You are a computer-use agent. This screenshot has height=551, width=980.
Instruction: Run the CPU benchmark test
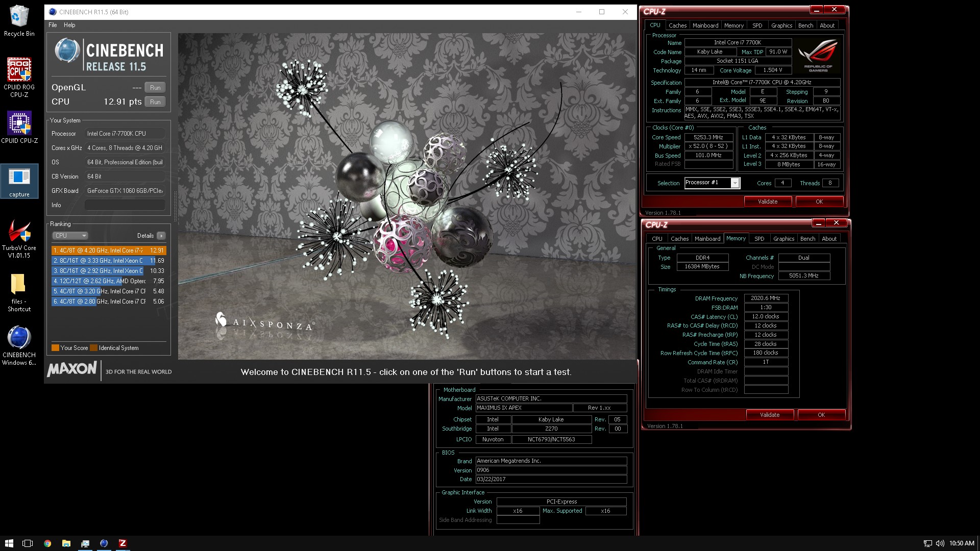(155, 102)
